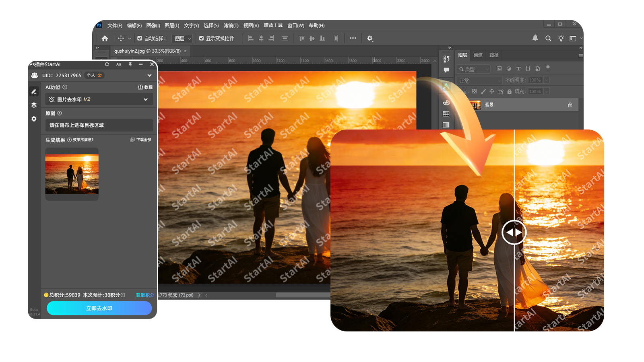Click the 立即去水印 button
Image resolution: width=644 pixels, height=362 pixels.
pyautogui.click(x=99, y=308)
